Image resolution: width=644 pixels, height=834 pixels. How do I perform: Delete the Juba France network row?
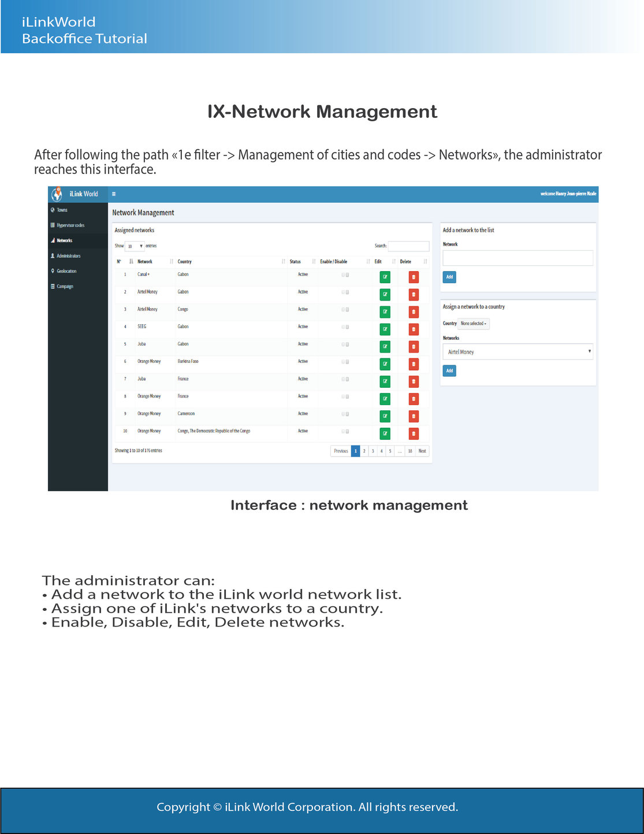coord(414,381)
